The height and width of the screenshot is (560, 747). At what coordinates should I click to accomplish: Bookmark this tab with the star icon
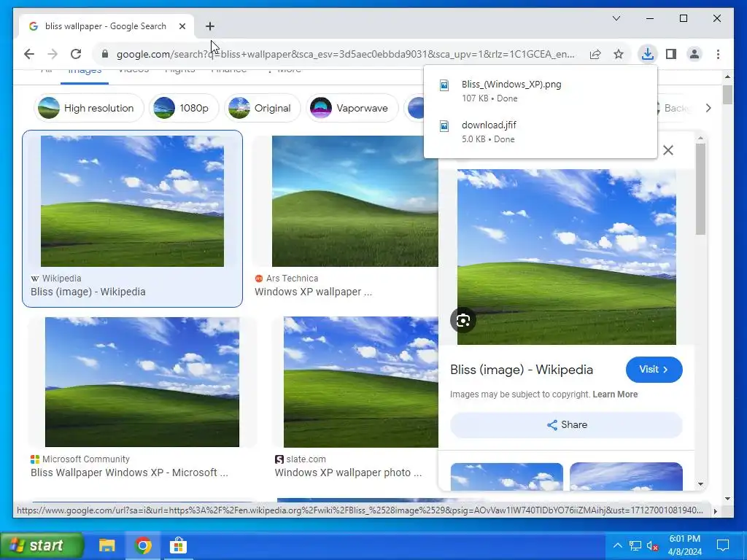619,54
